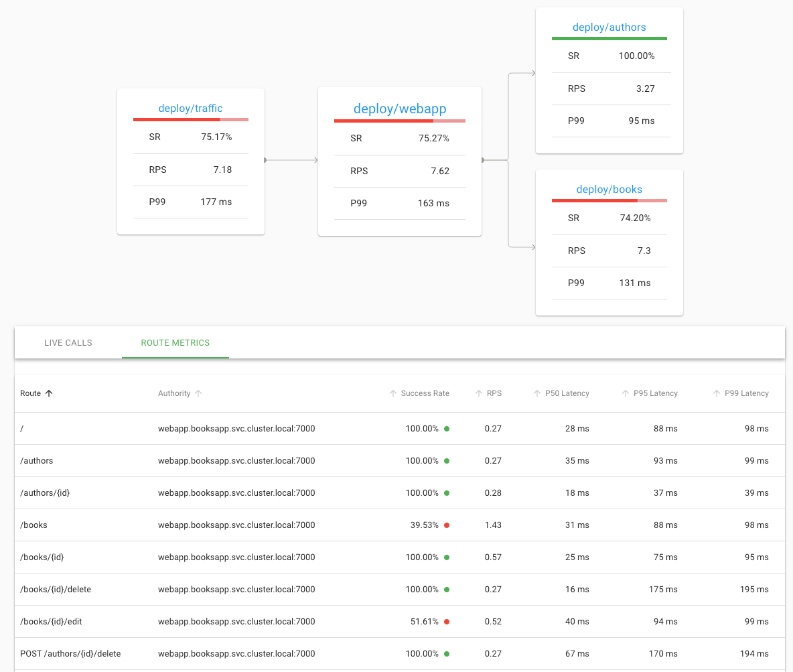Viewport: 793px width, 672px height.
Task: Click the red success-rate bar under deploy/books
Action: click(595, 201)
